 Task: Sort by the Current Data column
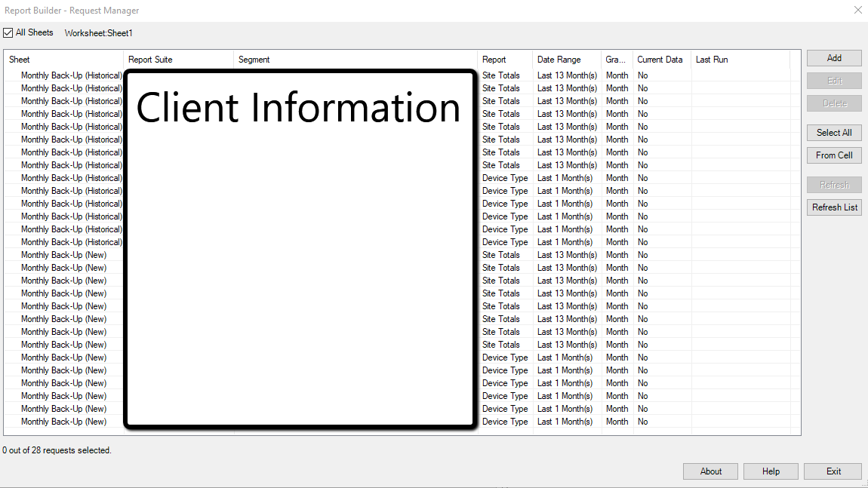point(661,60)
